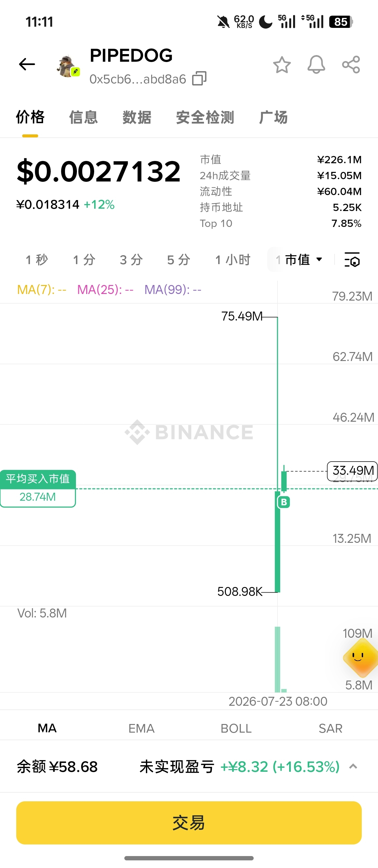Tap the yellow 交易 button

(x=189, y=823)
